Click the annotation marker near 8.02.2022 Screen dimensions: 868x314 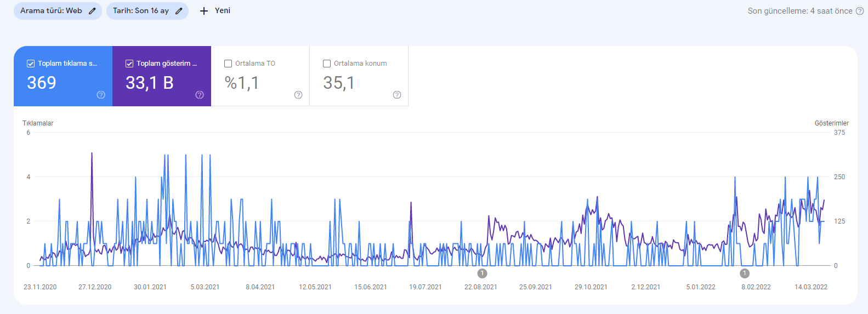tap(745, 273)
